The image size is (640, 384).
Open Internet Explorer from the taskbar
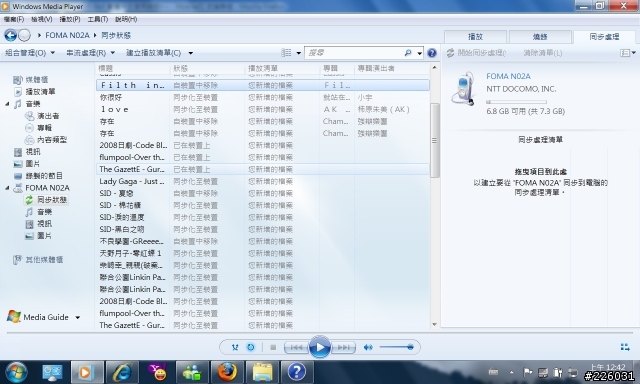coord(122,372)
